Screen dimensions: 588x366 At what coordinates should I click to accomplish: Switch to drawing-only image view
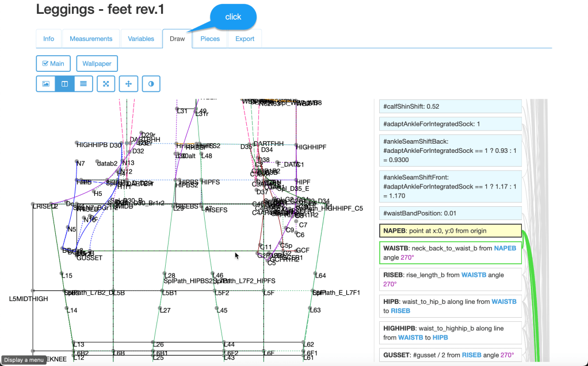pyautogui.click(x=45, y=84)
